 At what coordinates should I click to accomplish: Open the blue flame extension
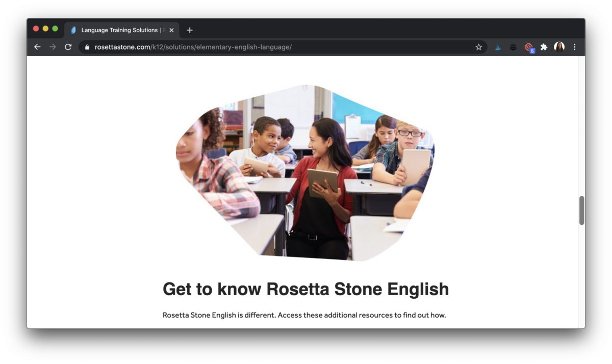point(497,47)
